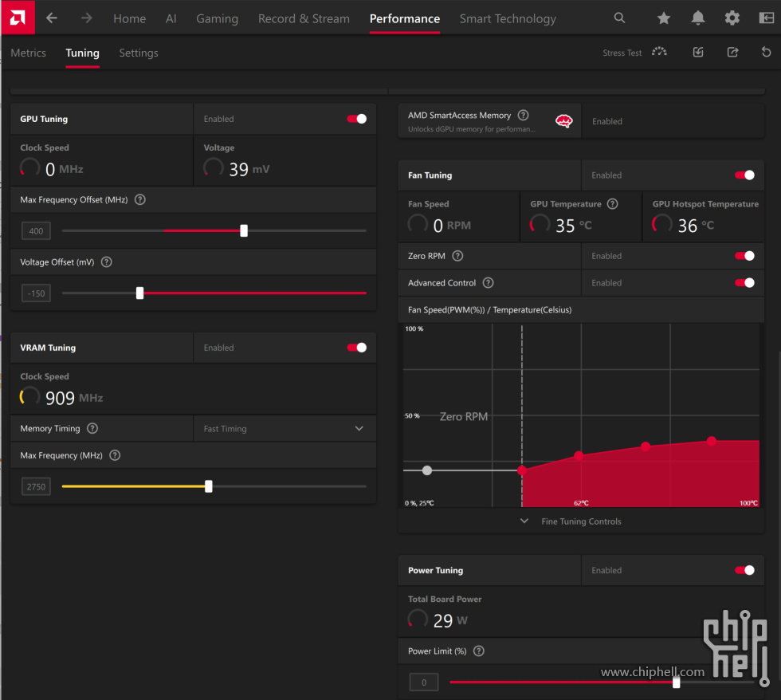Image resolution: width=781 pixels, height=700 pixels.
Task: Disable the Power Tuning toggle
Action: tap(744, 570)
